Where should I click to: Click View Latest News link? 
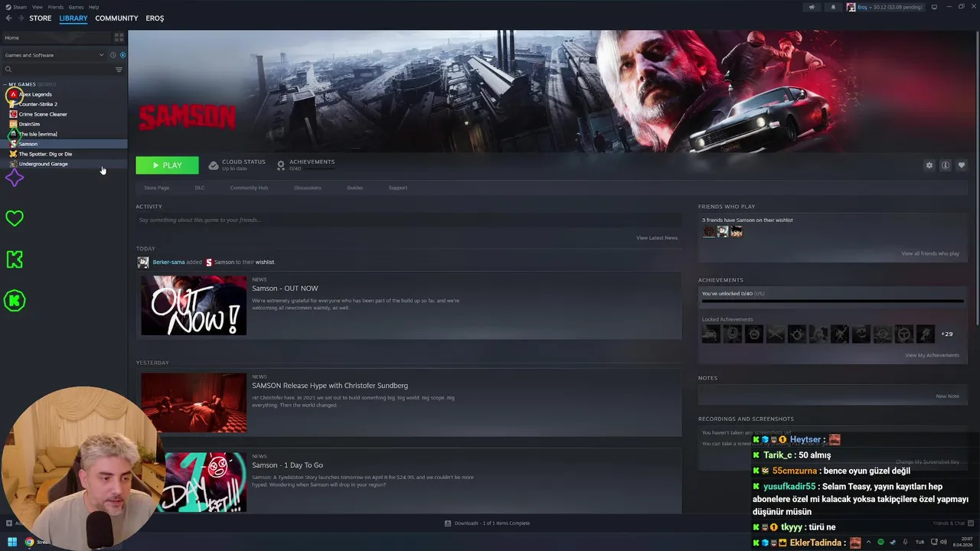pyautogui.click(x=657, y=238)
